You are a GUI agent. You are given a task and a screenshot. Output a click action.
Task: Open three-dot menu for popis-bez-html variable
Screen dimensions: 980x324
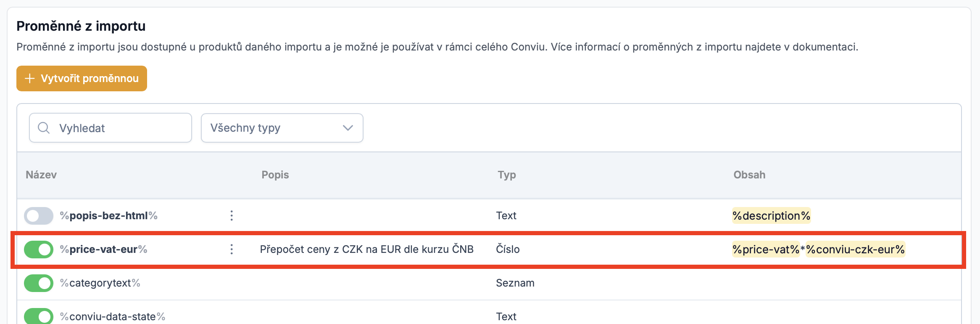tap(232, 216)
